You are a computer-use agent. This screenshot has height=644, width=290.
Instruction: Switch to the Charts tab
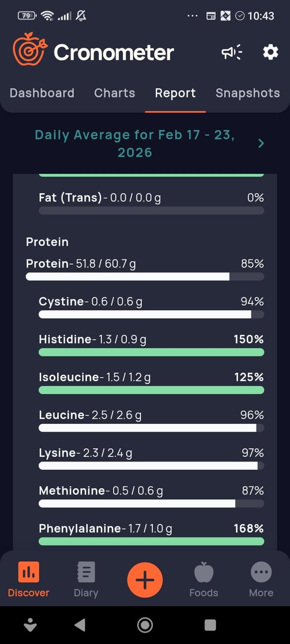pyautogui.click(x=115, y=93)
